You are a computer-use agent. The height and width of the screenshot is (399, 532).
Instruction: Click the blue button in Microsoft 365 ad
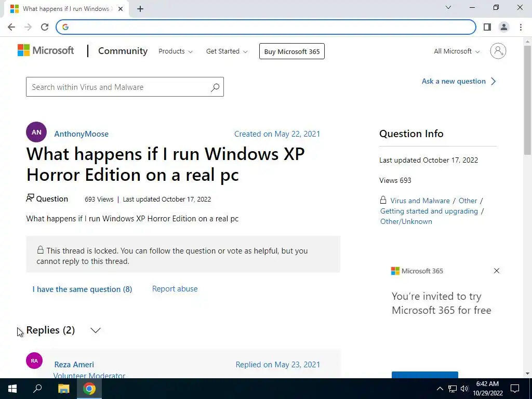[x=425, y=375]
